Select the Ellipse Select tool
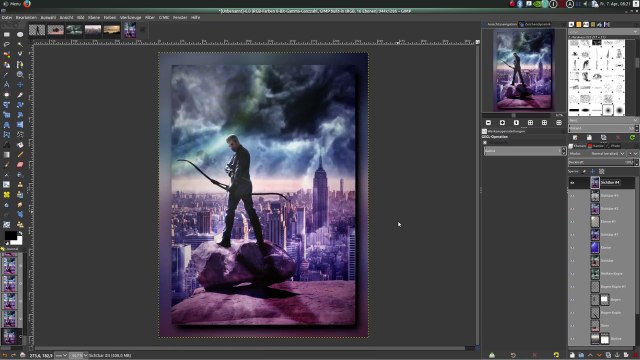This screenshot has height=360, width=640. pos(20,34)
